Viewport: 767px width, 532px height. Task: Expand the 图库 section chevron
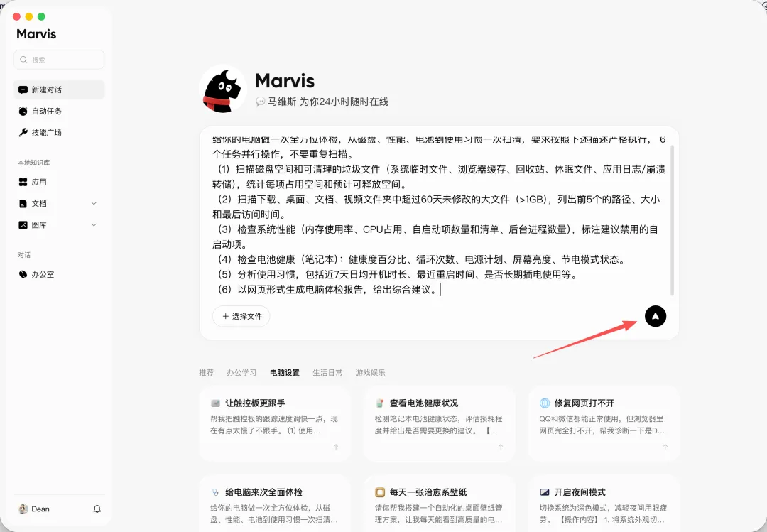point(94,225)
